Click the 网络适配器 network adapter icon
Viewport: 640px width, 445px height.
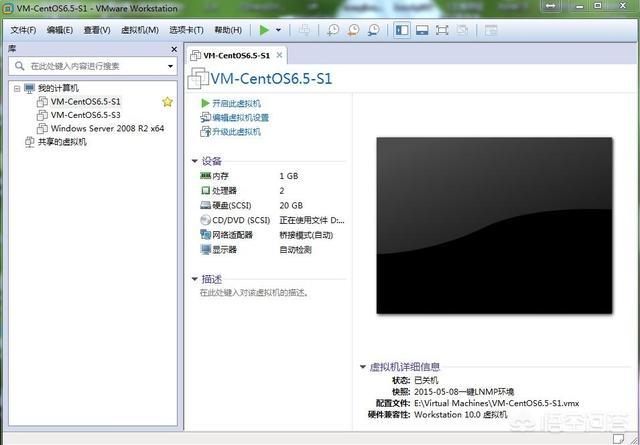click(205, 235)
